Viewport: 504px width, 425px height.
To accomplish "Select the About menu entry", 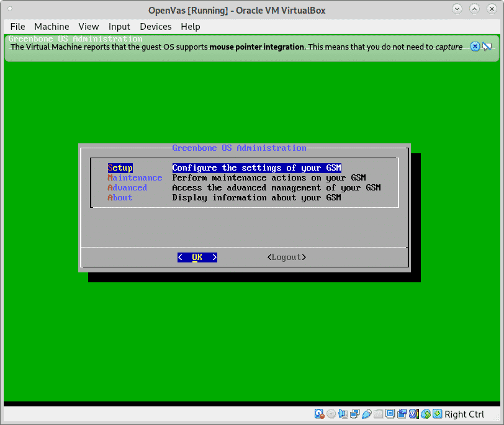I will pos(120,197).
